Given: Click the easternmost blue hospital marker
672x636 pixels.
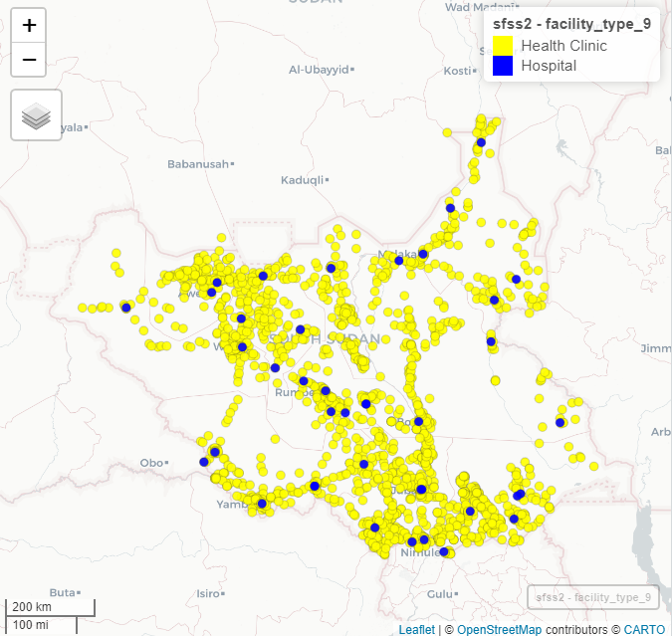Looking at the screenshot, I should (560, 423).
